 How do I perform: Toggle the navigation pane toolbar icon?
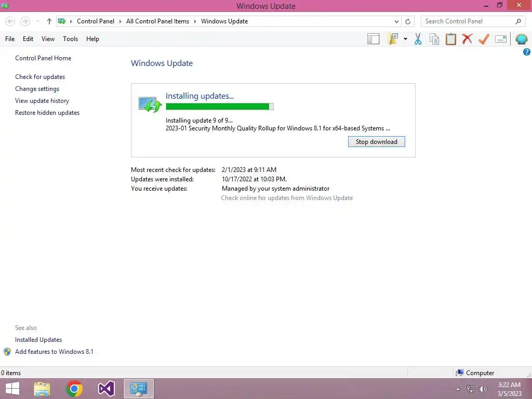(373, 39)
